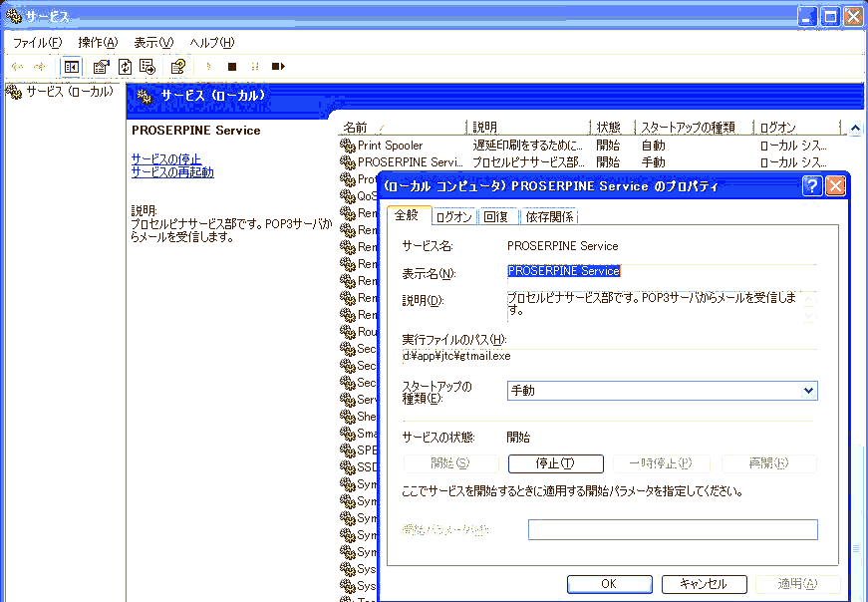
Task: Click the OK button
Action: click(610, 584)
